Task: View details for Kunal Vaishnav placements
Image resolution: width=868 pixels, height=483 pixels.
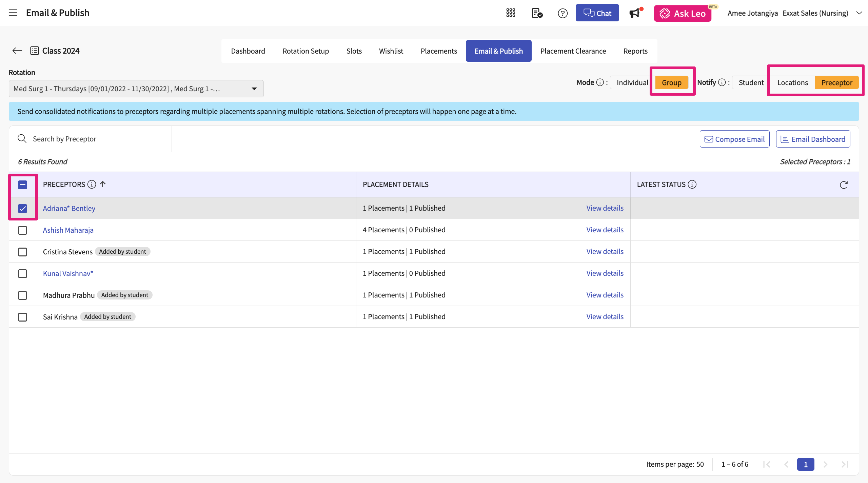Action: 605,273
